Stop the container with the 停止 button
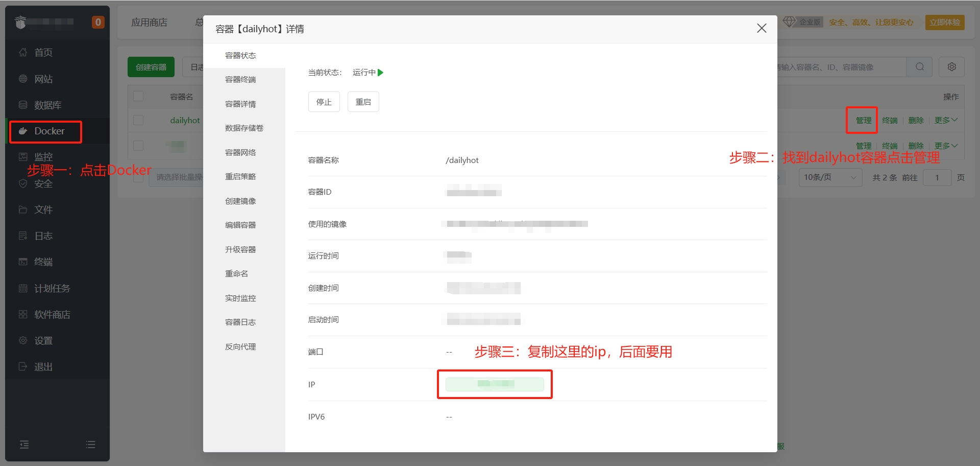 click(x=324, y=101)
